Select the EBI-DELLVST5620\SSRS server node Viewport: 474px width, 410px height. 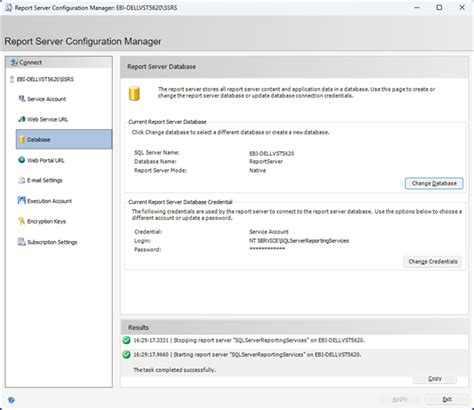pos(42,79)
